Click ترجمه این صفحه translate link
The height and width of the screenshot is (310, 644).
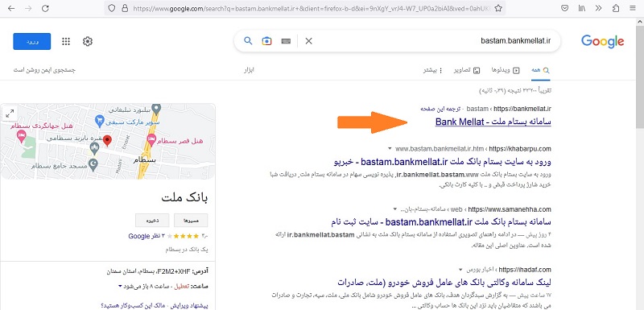(x=440, y=109)
